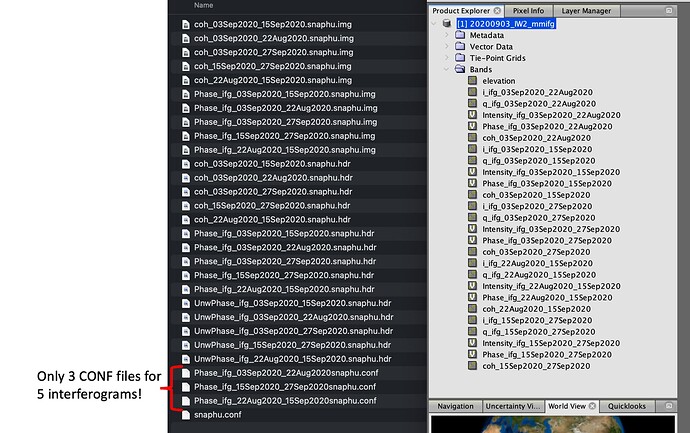The height and width of the screenshot is (433, 690).
Task: Click the band icon of coh_15Sep2020_27Sep2020
Action: tap(472, 366)
